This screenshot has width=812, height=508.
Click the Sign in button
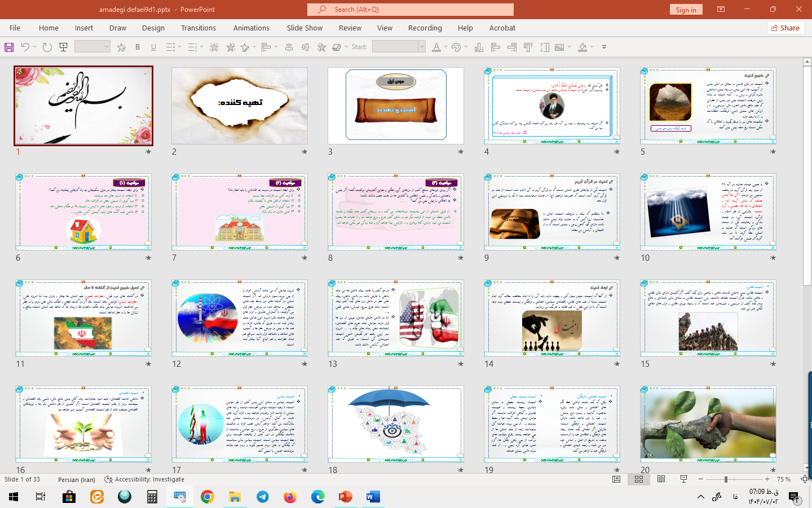click(686, 10)
